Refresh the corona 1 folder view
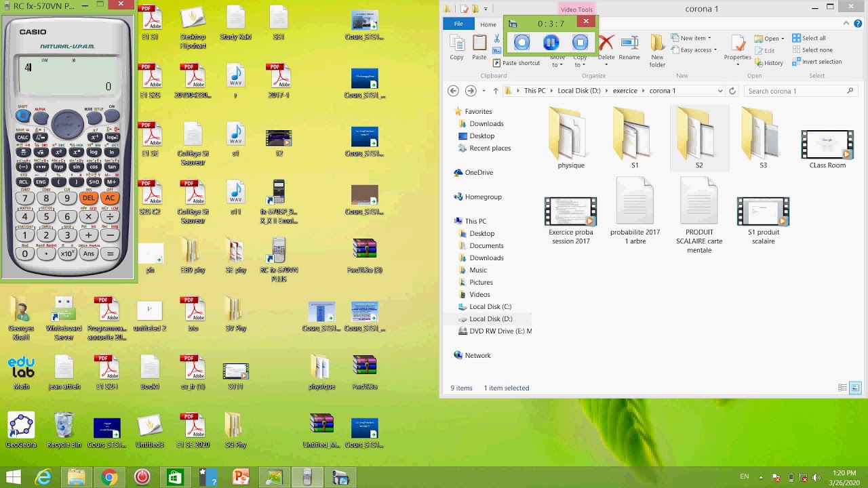Viewport: 868px width, 488px height. (732, 91)
